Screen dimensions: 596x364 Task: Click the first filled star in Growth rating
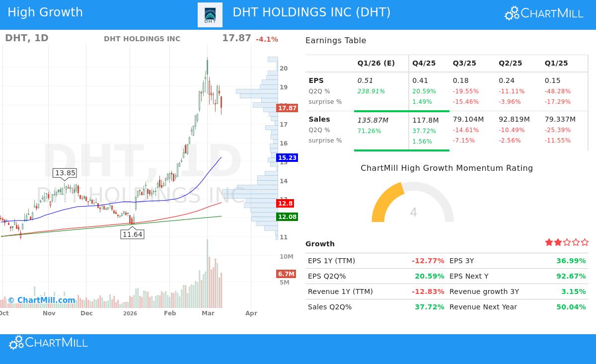pos(549,242)
